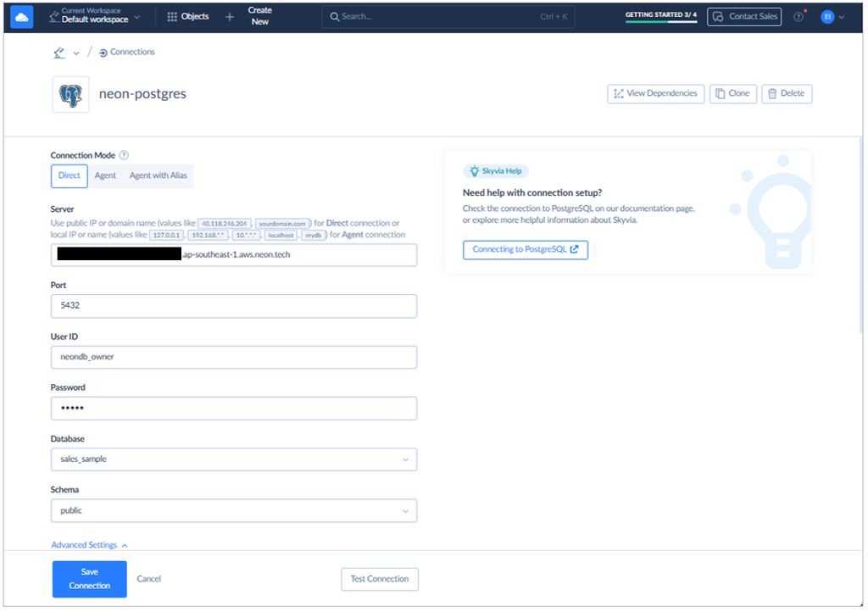Click the Skyvia cloud logo icon
This screenshot has width=868, height=612.
(21, 17)
